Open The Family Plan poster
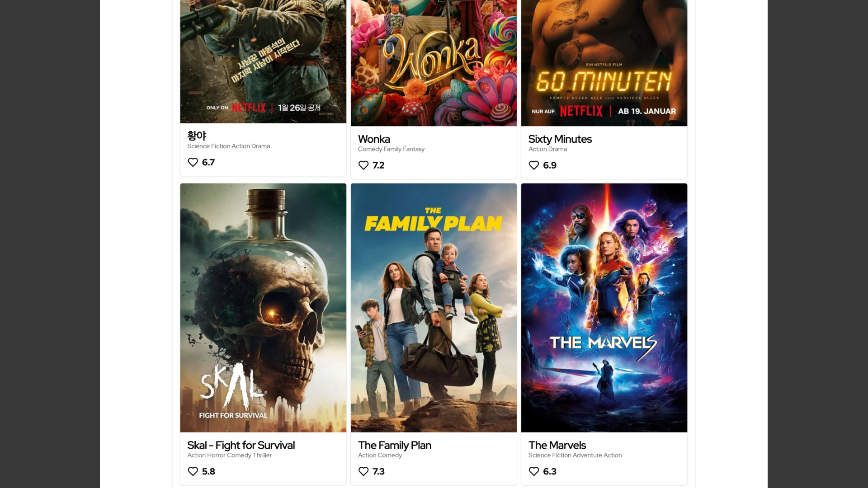 click(434, 308)
